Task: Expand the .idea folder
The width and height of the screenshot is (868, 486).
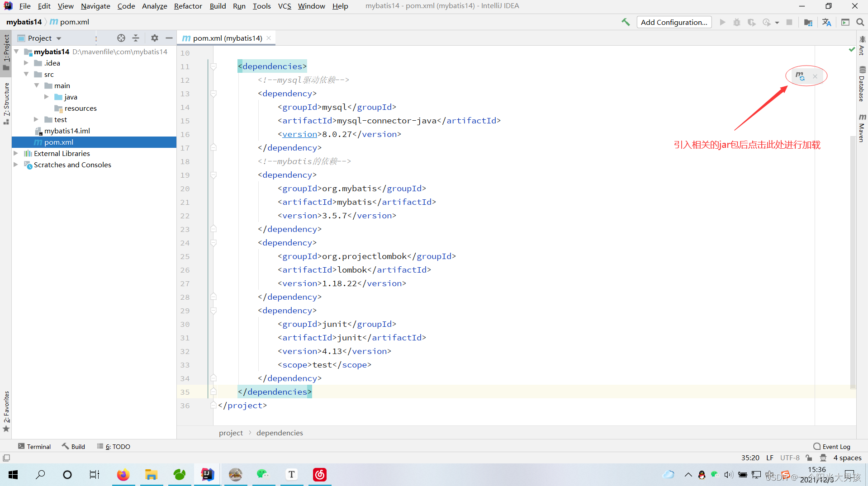Action: 26,63
